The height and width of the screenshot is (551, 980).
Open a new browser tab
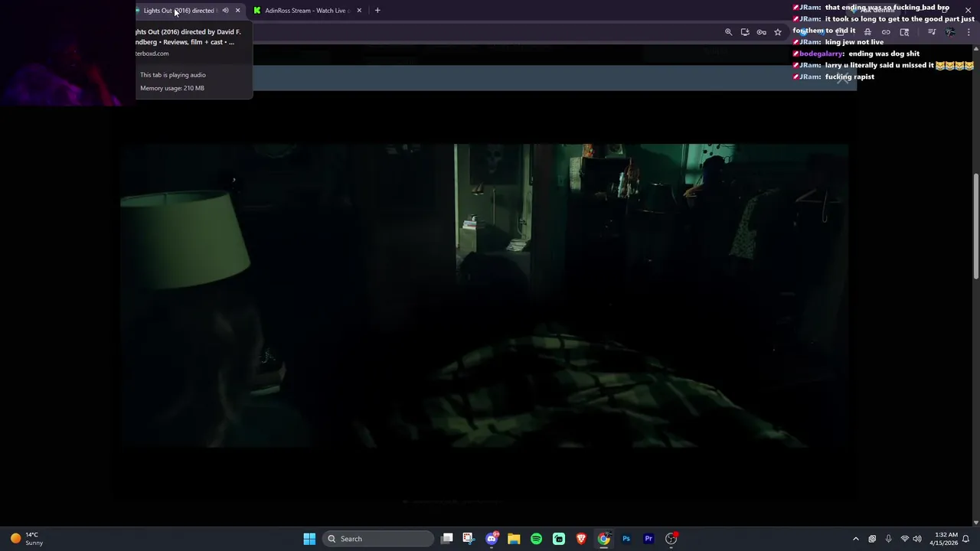point(377,11)
